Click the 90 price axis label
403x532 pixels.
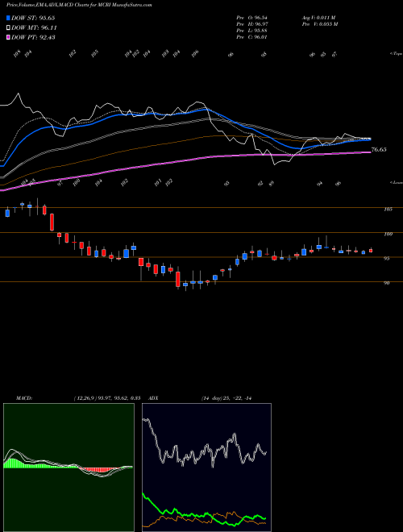point(388,283)
